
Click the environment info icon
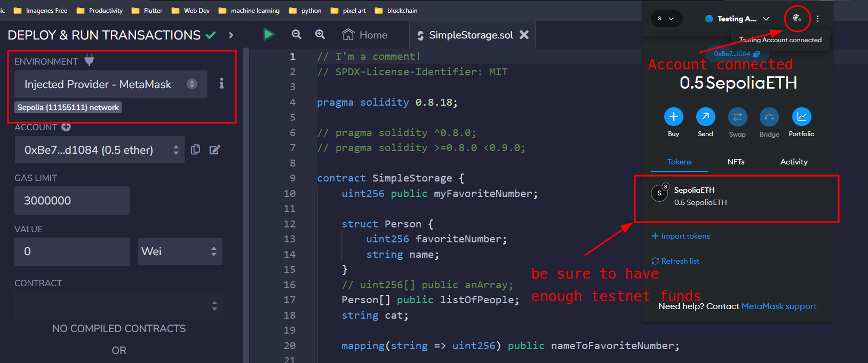221,83
